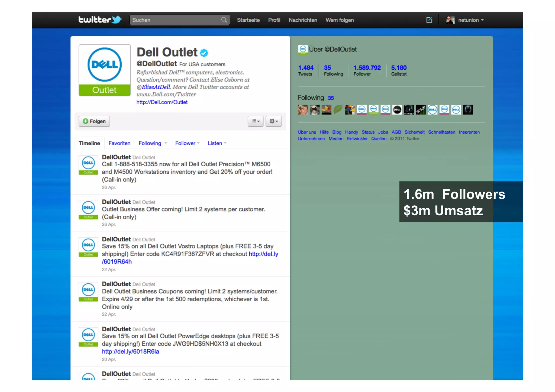
Task: Open the black round Dell logo avatar
Action: [397, 110]
